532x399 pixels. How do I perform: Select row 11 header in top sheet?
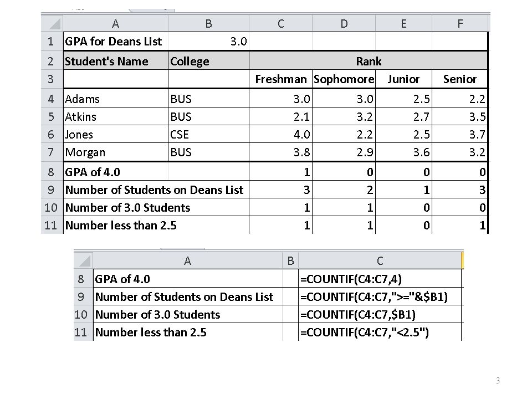tap(52, 226)
